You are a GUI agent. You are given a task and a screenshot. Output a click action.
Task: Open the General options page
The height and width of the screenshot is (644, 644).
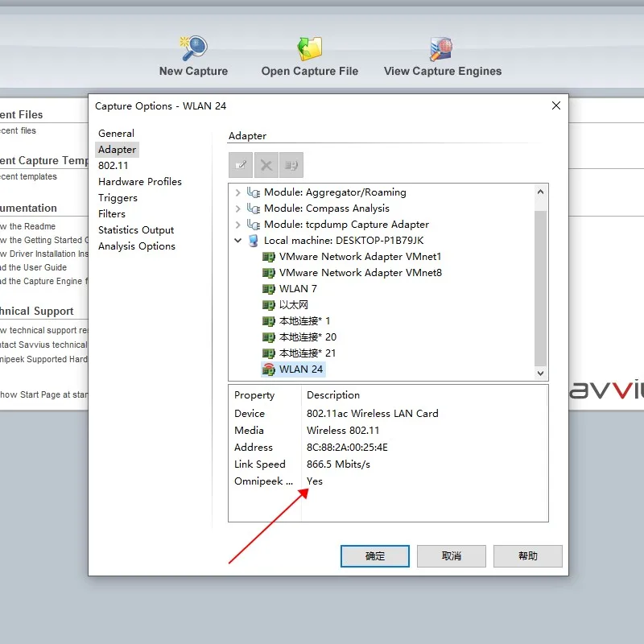[x=116, y=134]
